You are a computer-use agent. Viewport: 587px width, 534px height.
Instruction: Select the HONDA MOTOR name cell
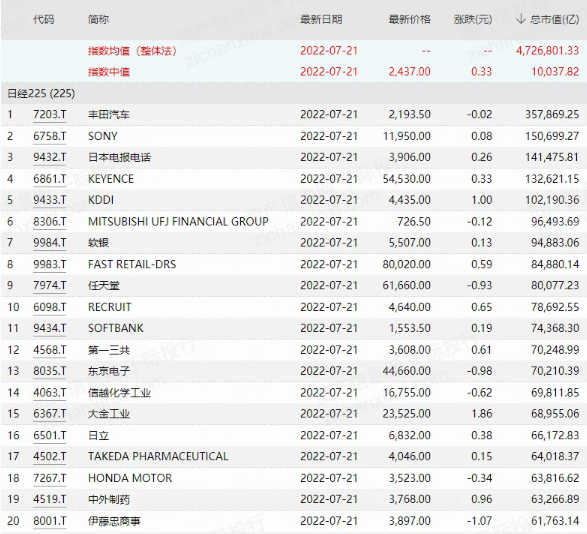point(130,477)
